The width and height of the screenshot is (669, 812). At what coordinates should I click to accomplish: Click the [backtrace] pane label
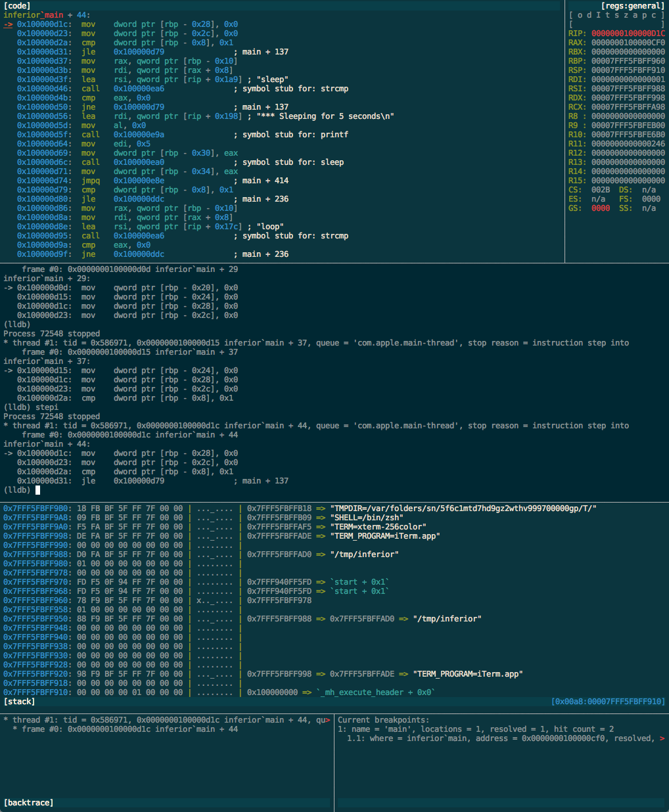pyautogui.click(x=29, y=803)
